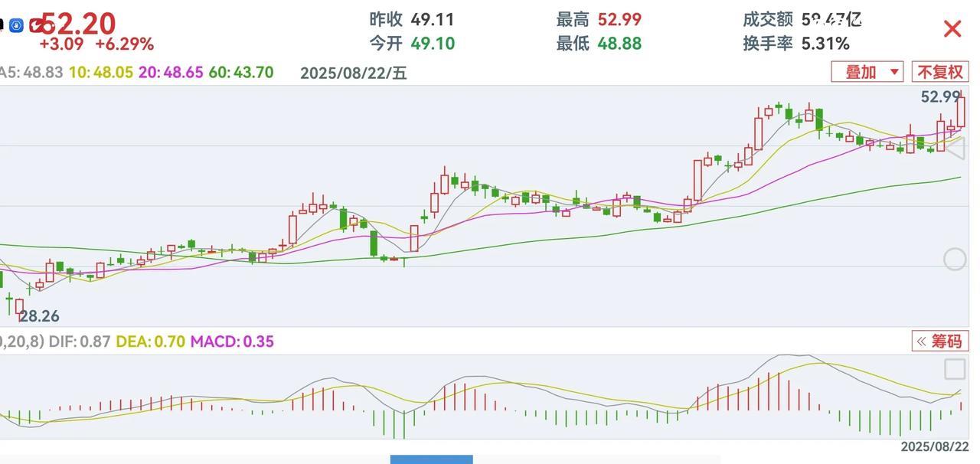Click the gray triangle arrow at chart edge
The image size is (980, 464).
[954, 148]
